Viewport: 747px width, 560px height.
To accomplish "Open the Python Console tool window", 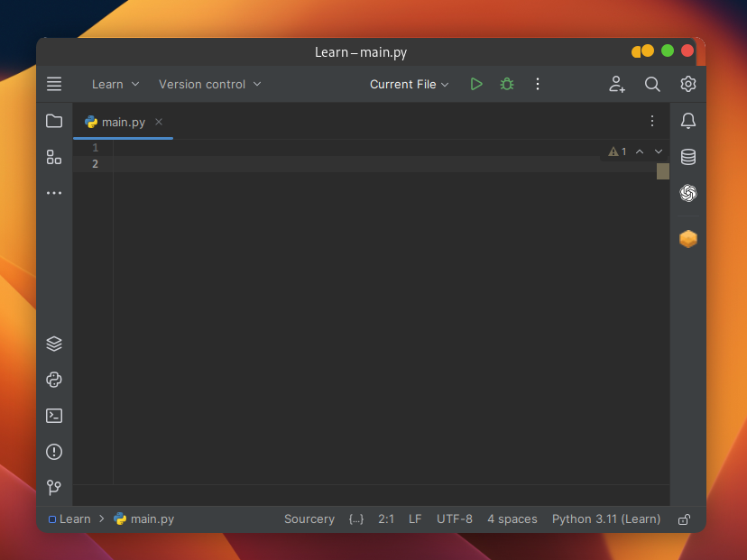I will pos(54,380).
